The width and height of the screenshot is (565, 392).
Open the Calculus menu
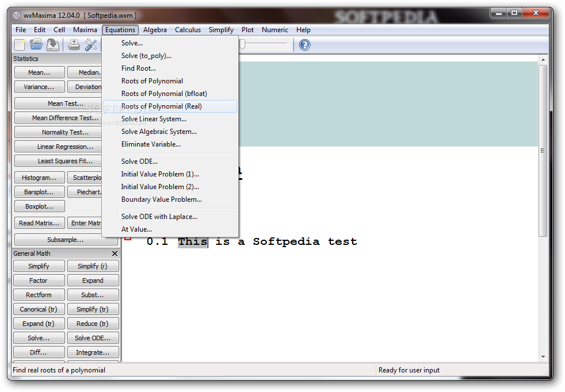(x=188, y=30)
